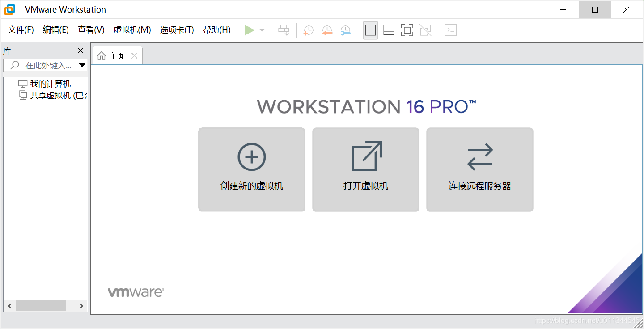Open the 虚拟机(M) menu

click(x=132, y=30)
